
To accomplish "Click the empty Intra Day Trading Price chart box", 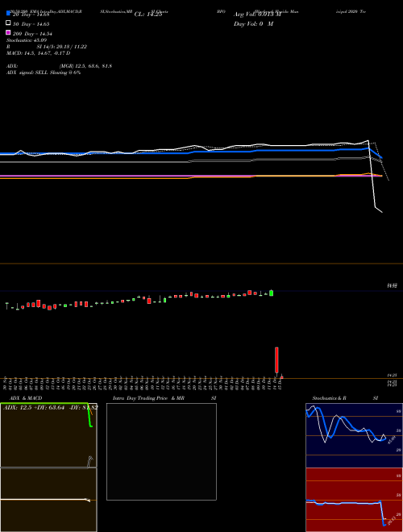I will [x=161, y=451].
